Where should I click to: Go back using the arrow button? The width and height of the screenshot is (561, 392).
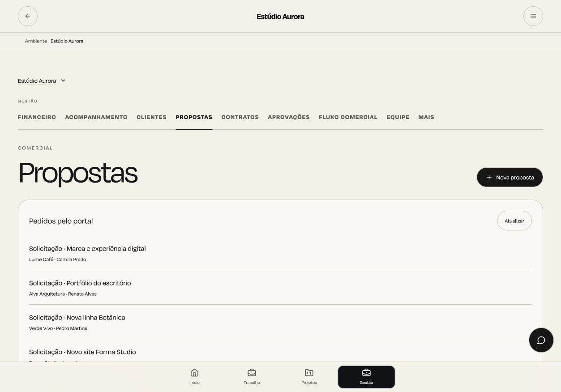[28, 16]
